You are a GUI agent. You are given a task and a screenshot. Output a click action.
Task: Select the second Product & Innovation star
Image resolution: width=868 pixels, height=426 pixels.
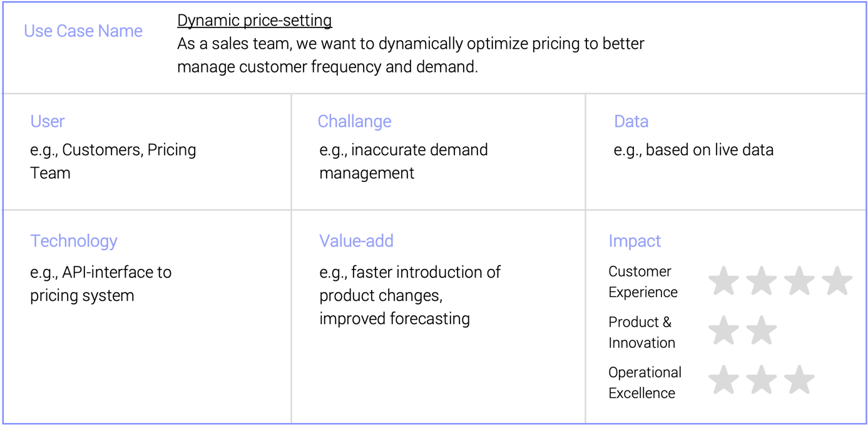click(762, 330)
